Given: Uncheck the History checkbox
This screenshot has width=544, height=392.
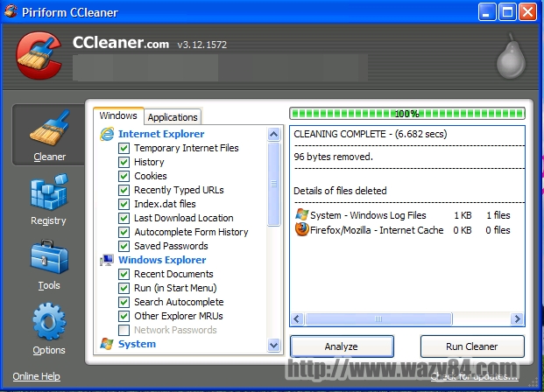Looking at the screenshot, I should tap(124, 162).
